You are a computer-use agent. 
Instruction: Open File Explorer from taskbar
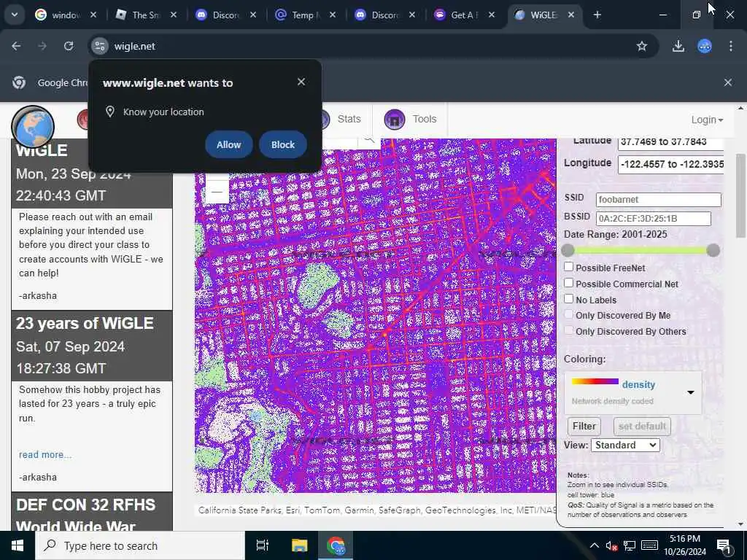coord(299,545)
